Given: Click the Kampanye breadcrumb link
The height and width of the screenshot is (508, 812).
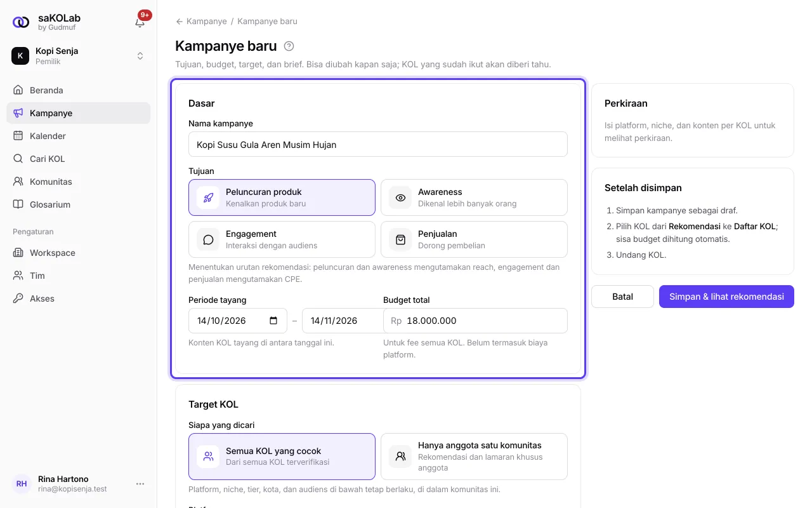Looking at the screenshot, I should 207,22.
